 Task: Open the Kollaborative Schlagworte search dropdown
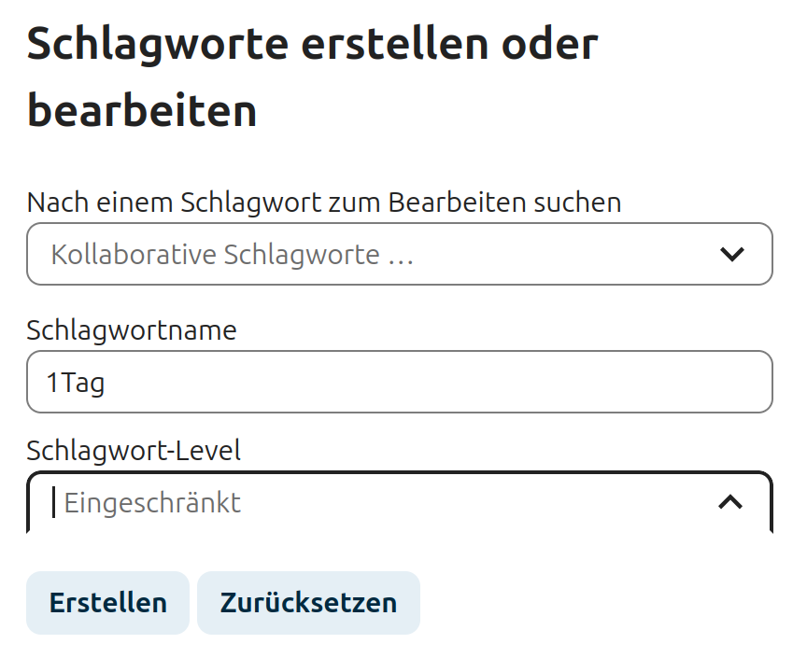tap(400, 254)
